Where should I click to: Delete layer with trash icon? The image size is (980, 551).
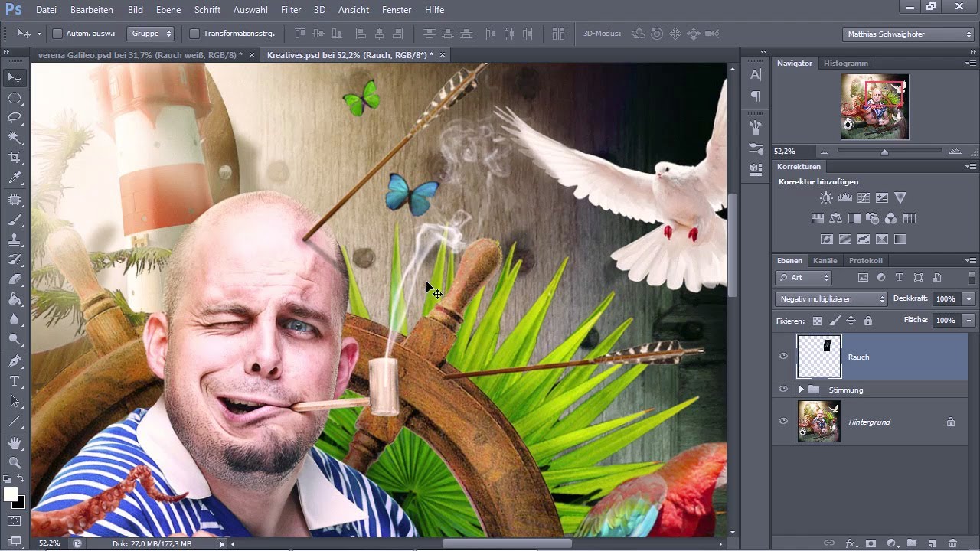tap(952, 543)
